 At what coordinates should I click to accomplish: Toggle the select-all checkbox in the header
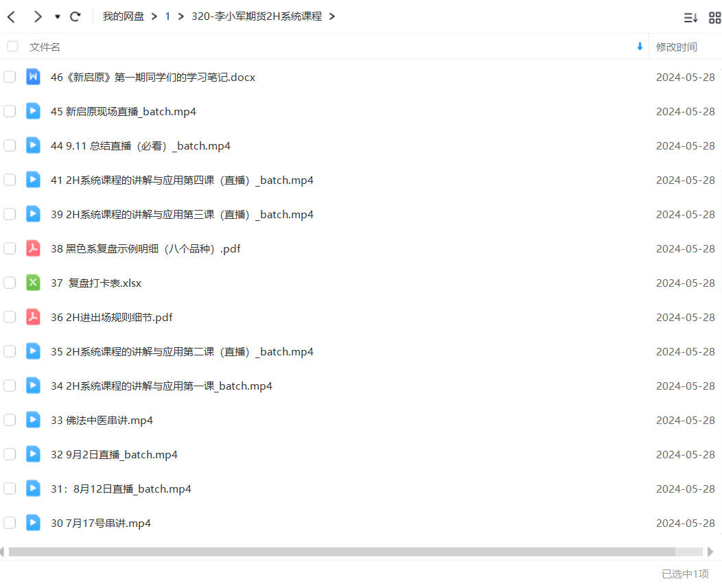[x=12, y=47]
